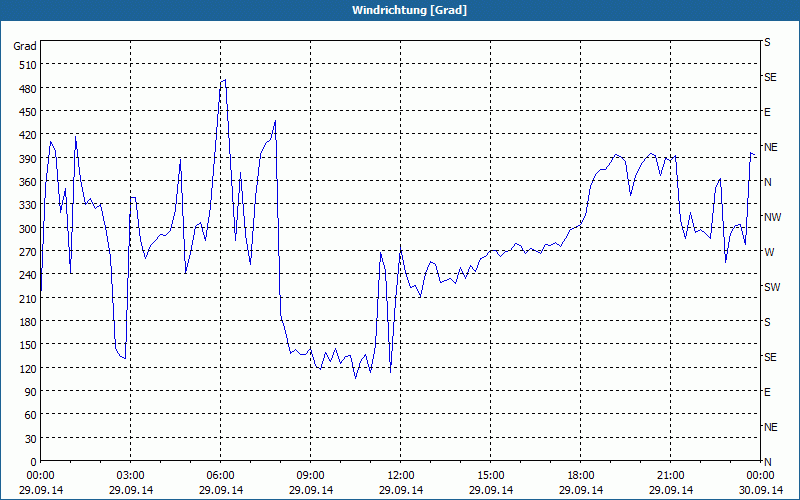
Task: Select the 12:00 time label
Action: 401,476
